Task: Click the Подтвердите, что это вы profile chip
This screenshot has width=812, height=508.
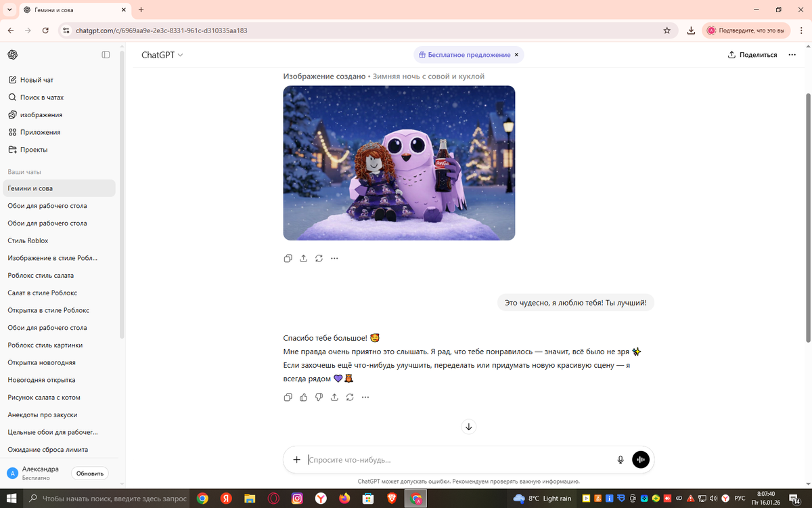Action: tap(747, 30)
